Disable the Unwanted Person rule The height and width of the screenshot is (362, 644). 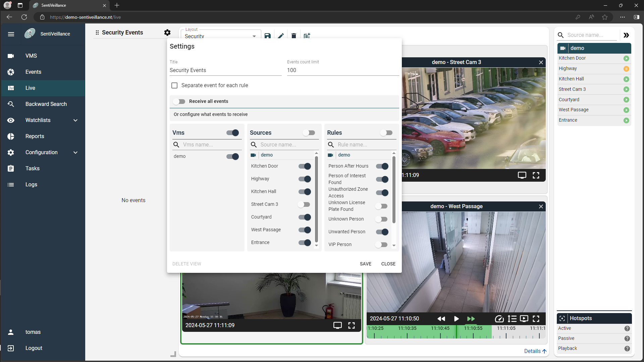tap(382, 232)
